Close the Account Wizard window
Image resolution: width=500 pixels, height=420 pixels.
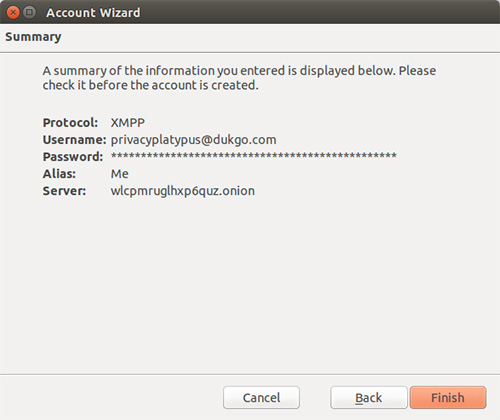[x=13, y=13]
